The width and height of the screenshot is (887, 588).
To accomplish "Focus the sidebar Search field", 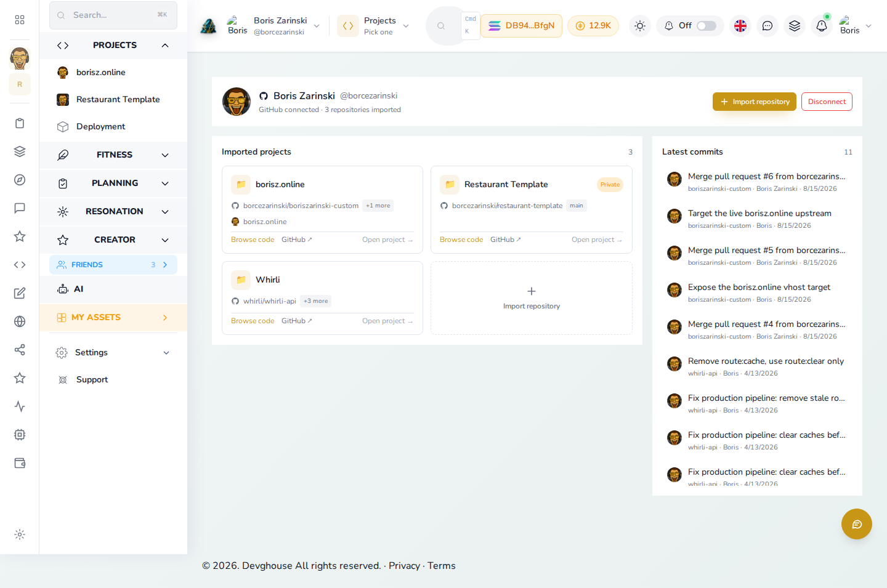I will coord(113,15).
